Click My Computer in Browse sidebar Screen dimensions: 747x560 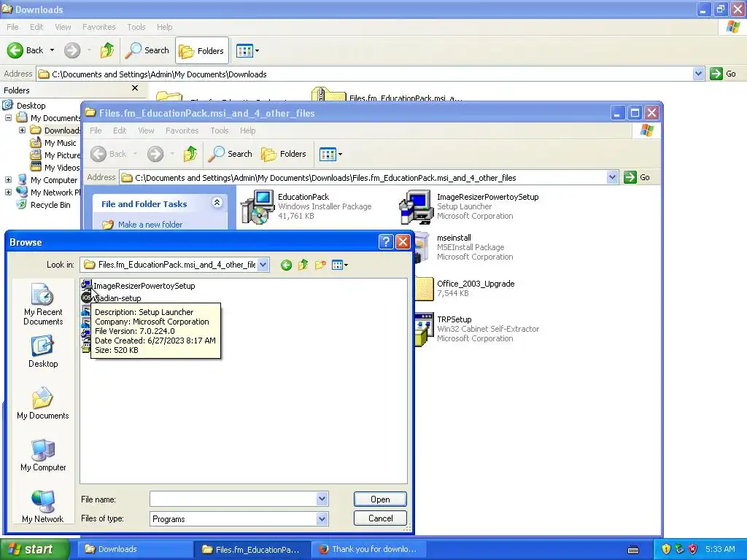43,455
